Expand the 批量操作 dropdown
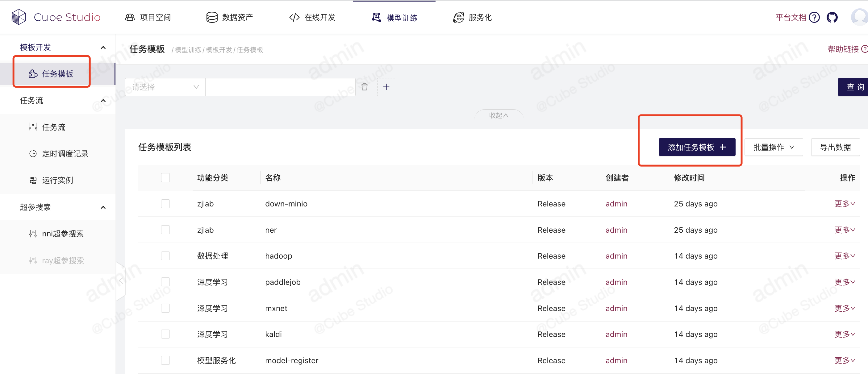The width and height of the screenshot is (868, 374). pos(773,147)
